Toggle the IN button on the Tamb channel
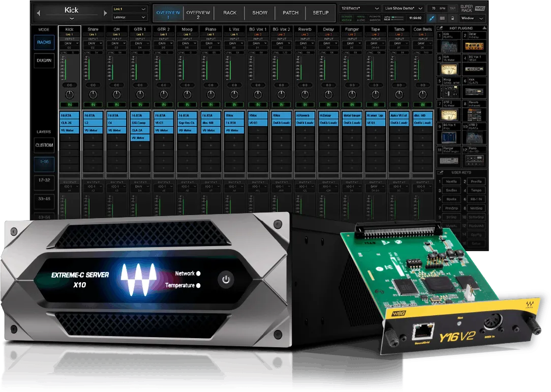551x392 pixels. tap(399, 105)
